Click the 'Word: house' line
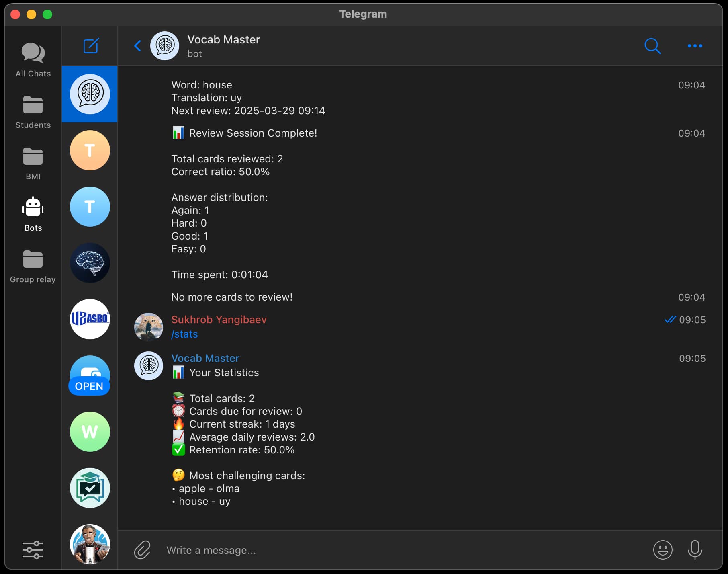This screenshot has width=728, height=574. (202, 85)
